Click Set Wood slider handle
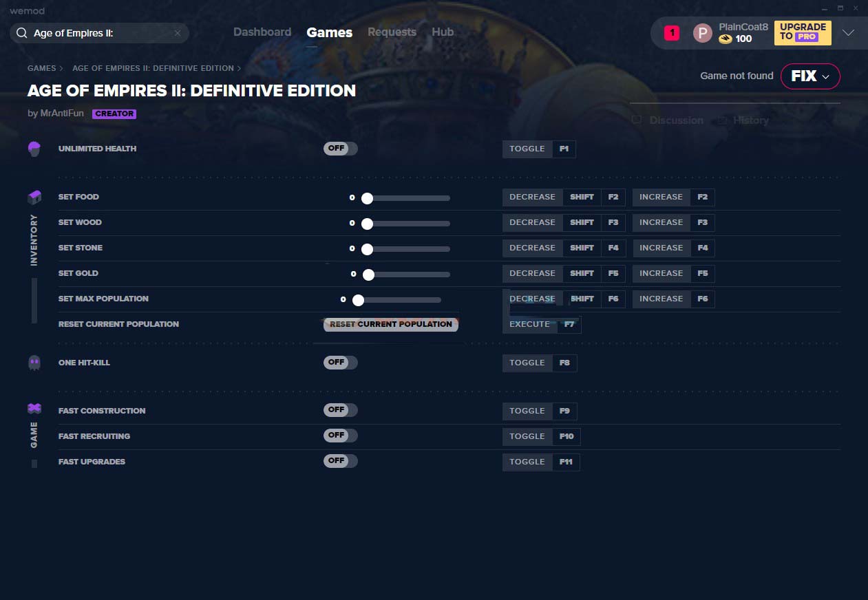 (367, 224)
